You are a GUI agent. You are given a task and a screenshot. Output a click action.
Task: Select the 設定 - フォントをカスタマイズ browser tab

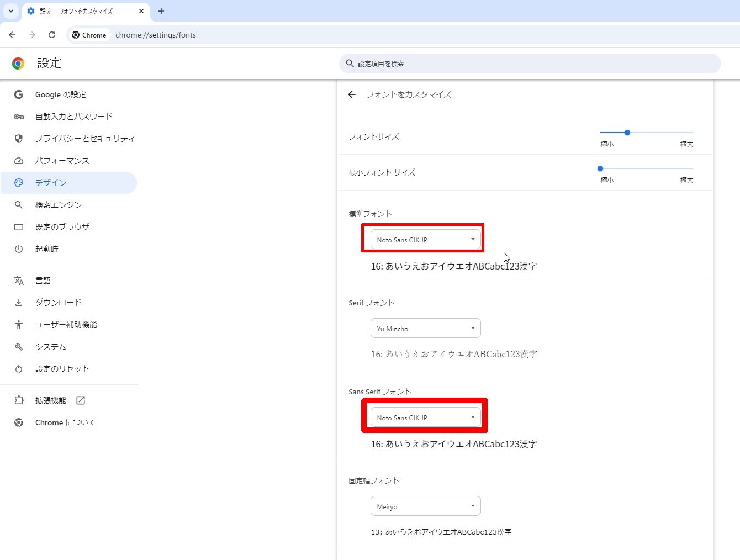(x=86, y=11)
